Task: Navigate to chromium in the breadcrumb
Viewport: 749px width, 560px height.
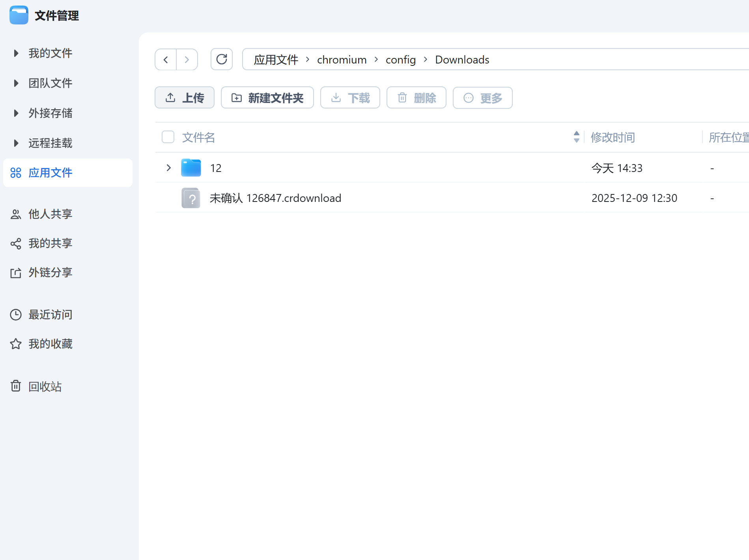Action: (x=342, y=60)
